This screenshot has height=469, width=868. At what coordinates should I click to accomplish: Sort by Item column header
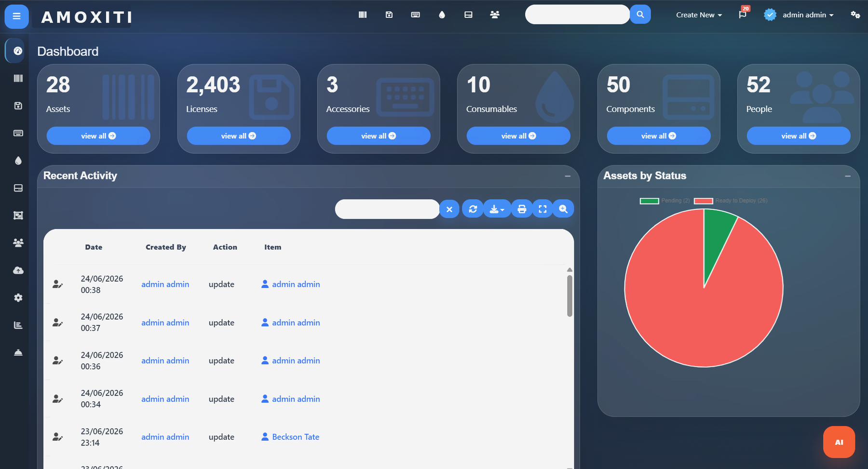click(x=272, y=247)
